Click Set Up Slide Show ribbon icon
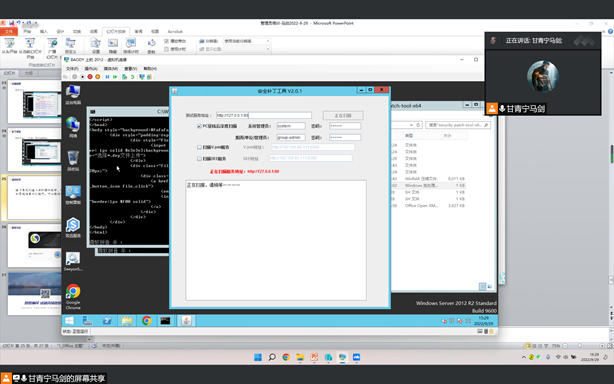The image size is (614, 384). coord(96,46)
